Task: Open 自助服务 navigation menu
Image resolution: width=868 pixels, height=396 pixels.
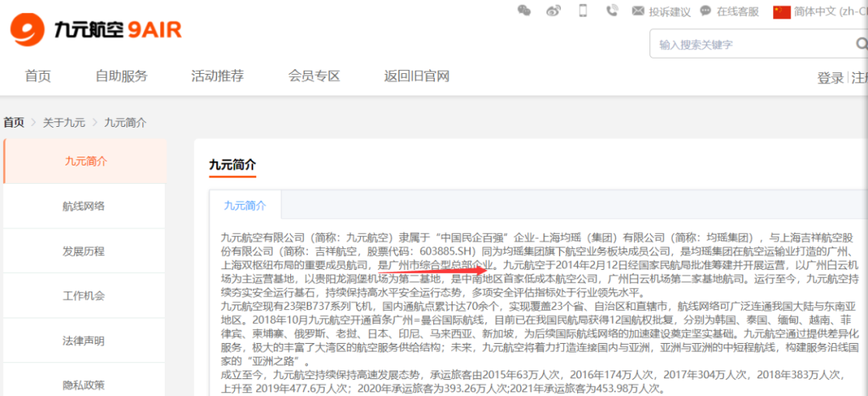Action: 121,76
